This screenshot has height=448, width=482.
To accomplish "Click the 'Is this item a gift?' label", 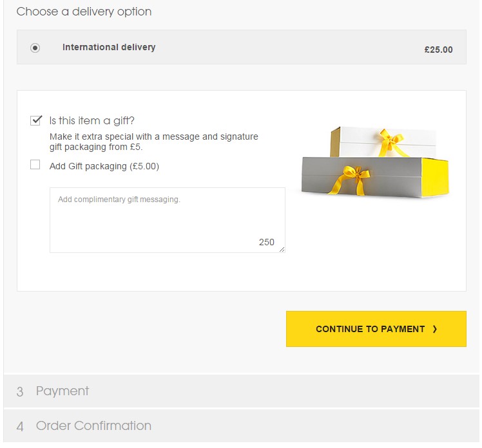I will (x=92, y=120).
